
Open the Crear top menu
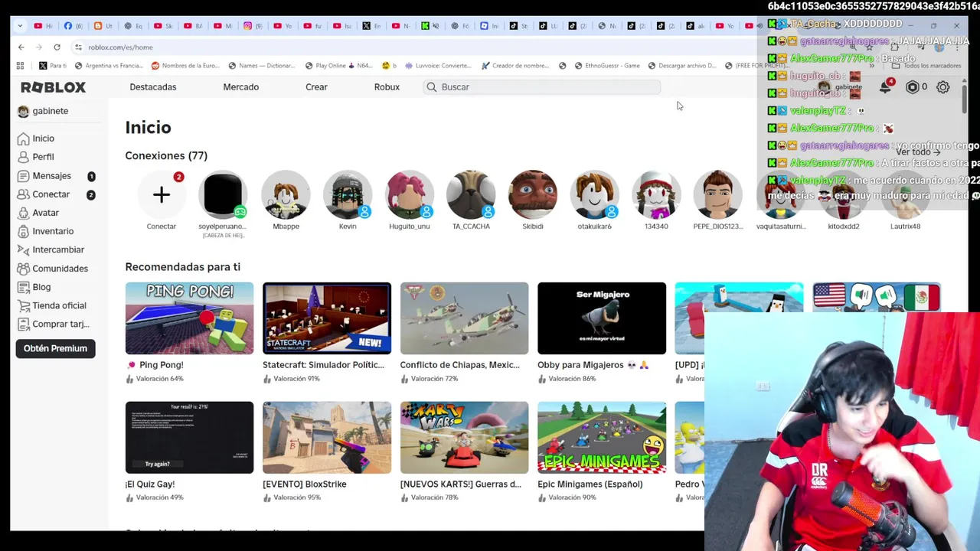(316, 87)
